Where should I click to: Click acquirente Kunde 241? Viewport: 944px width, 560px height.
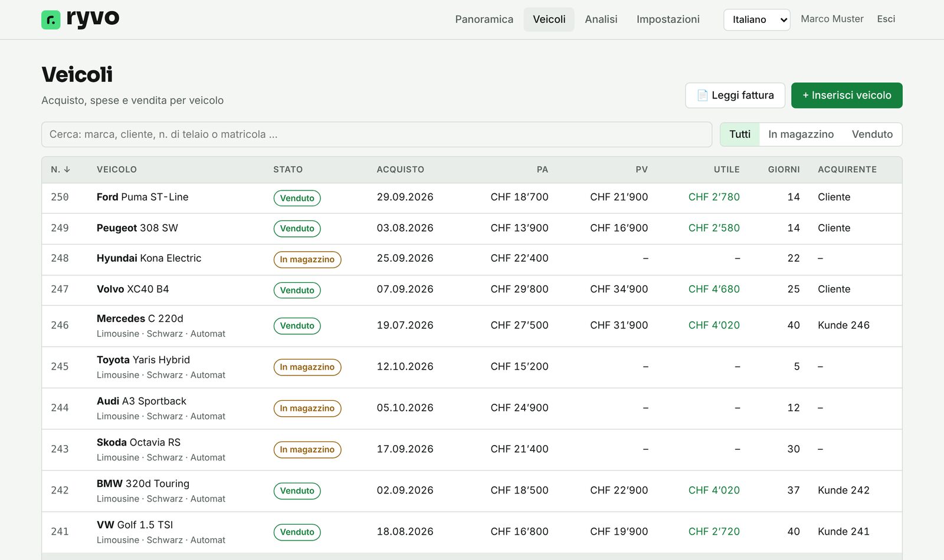[x=843, y=532]
